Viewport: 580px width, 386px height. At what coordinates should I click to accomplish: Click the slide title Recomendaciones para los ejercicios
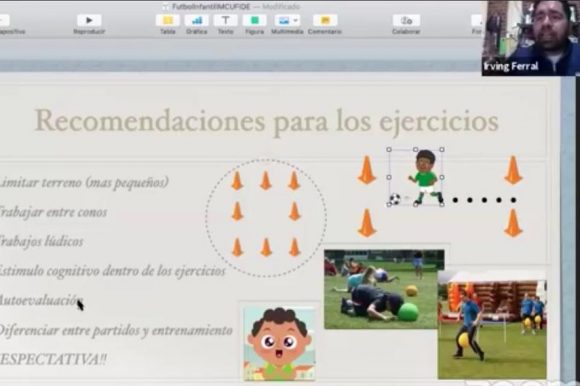(x=266, y=121)
